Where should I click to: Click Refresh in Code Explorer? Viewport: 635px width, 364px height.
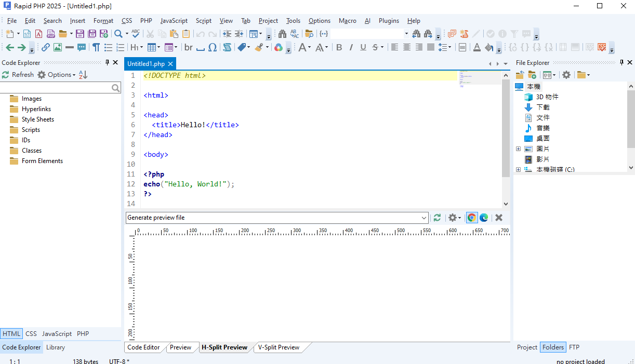click(18, 75)
